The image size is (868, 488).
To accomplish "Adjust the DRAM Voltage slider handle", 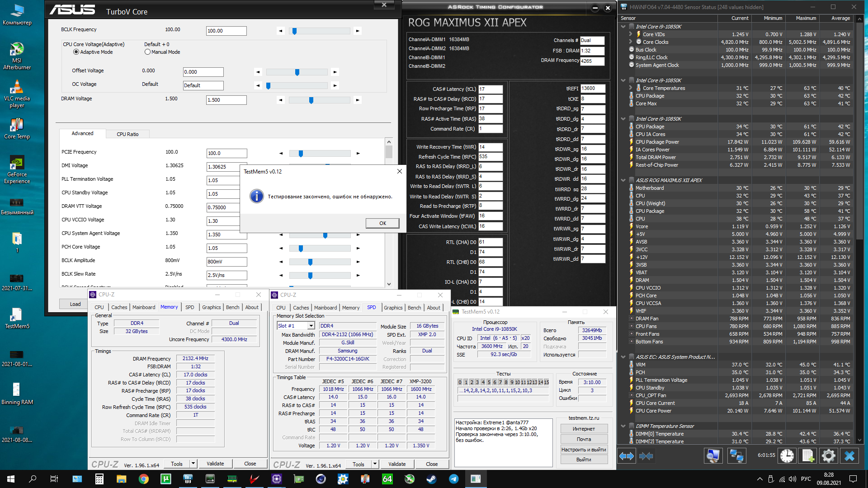I will pos(311,100).
